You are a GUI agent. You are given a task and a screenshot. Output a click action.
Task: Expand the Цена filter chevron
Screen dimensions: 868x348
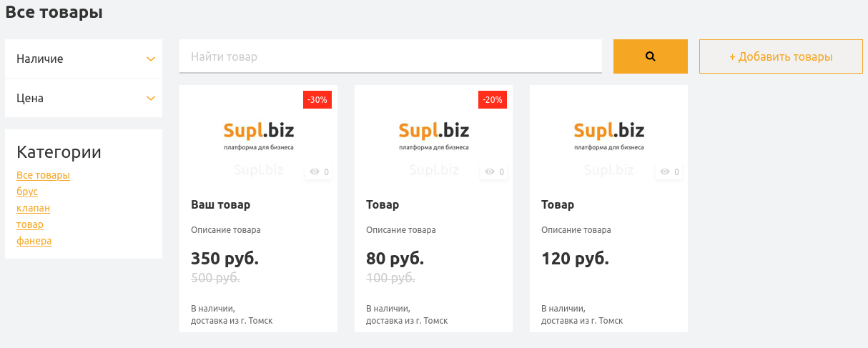151,98
